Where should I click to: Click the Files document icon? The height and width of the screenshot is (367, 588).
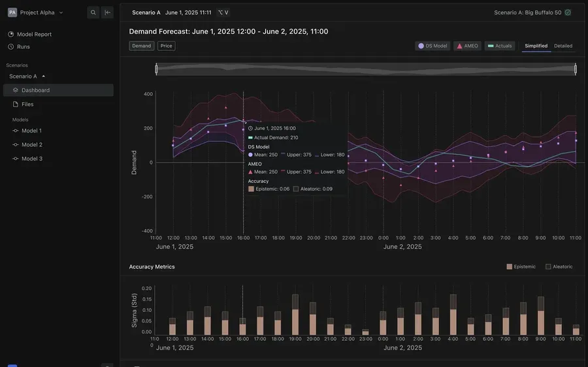(16, 104)
